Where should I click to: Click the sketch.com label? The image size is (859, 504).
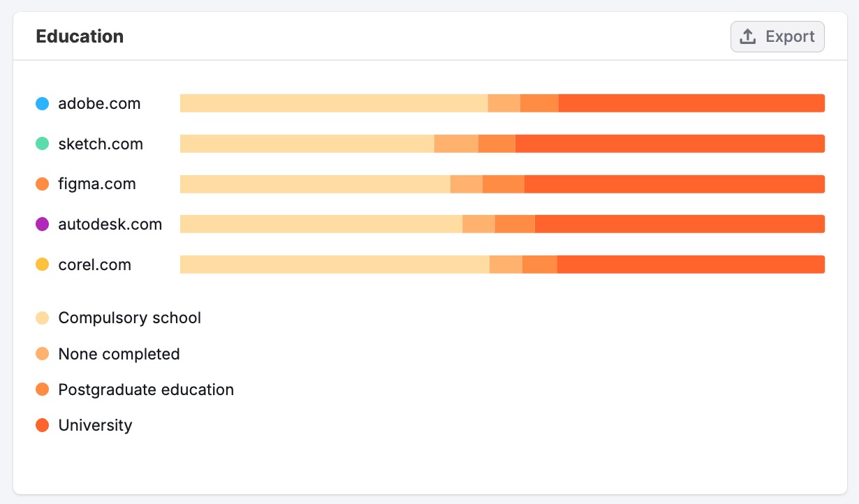[x=100, y=143]
